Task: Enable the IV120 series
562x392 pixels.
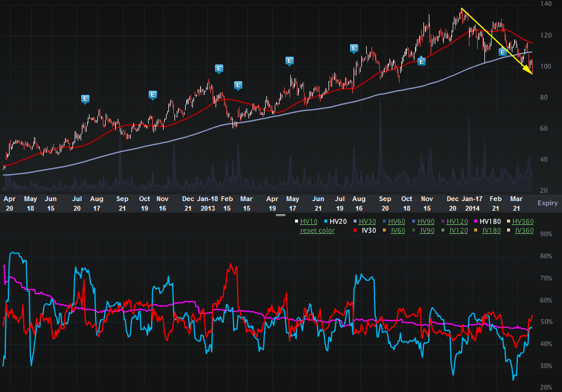Action: [x=459, y=230]
